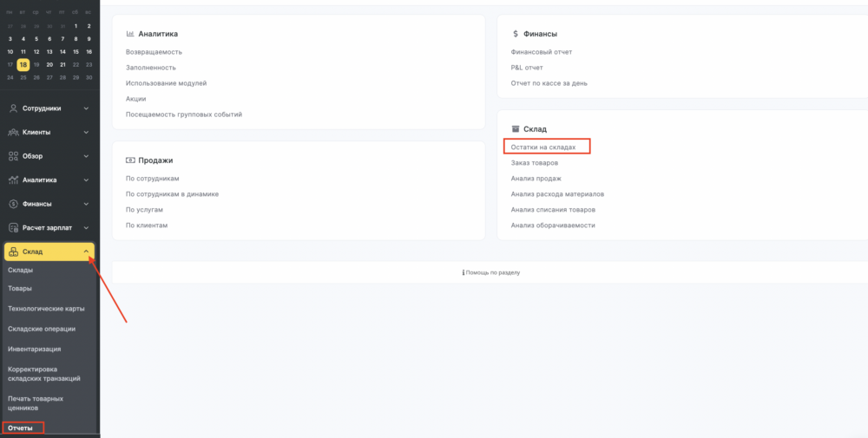Open the Заполненность report
Image resolution: width=868 pixels, height=438 pixels.
[x=150, y=68]
